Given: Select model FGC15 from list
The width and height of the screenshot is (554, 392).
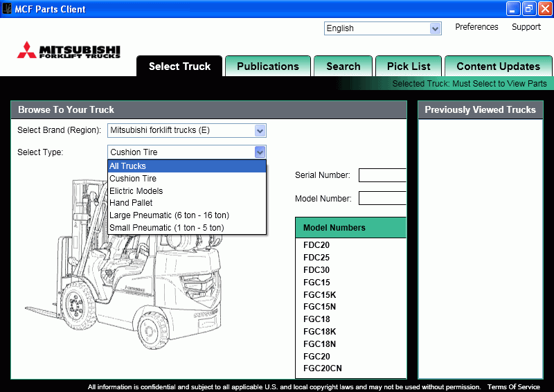Looking at the screenshot, I should (316, 283).
